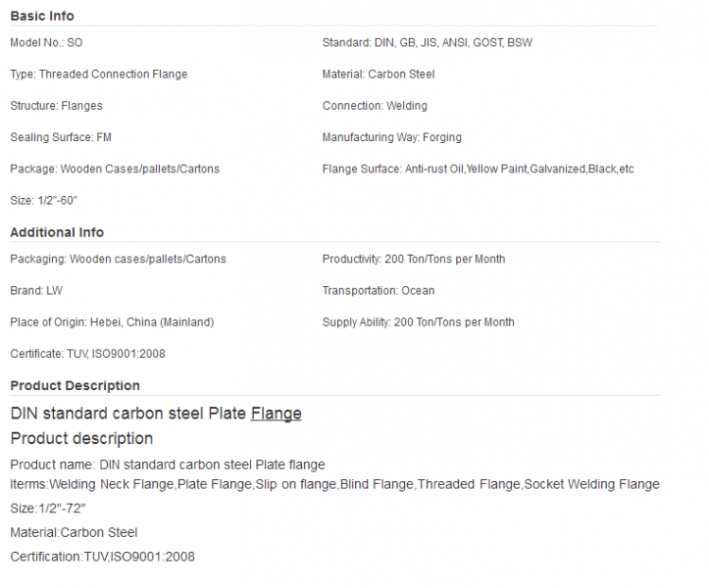Open the underlined Flange link
This screenshot has width=709, height=588.
(276, 414)
